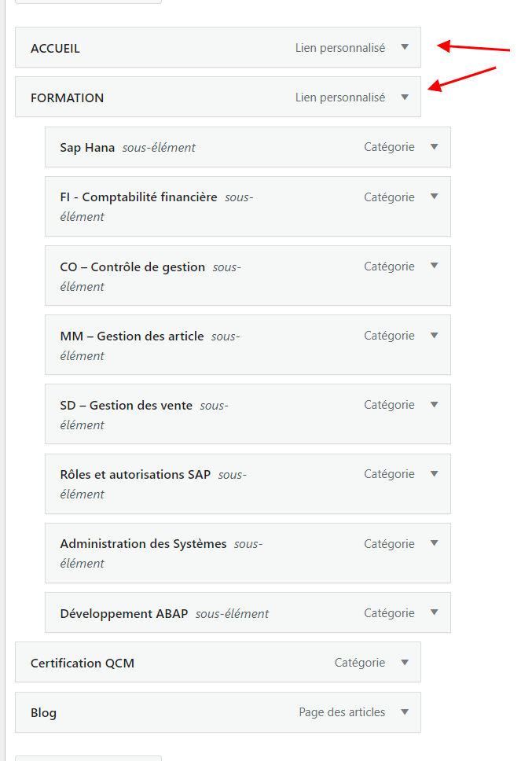Click the Administration des Systèmes title

click(143, 544)
